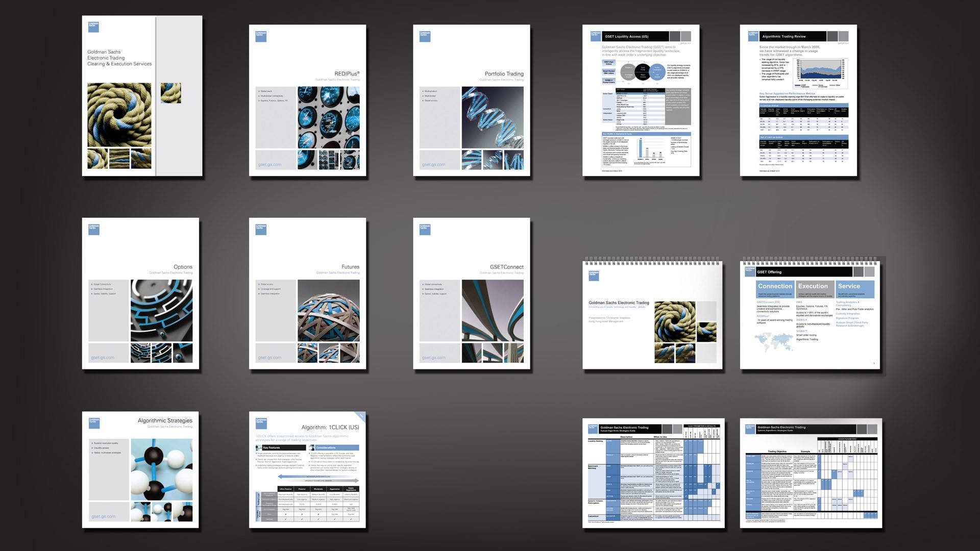Select the Execution heading on GSET Offering slide
Viewport: 980px width, 551px height.
813,286
